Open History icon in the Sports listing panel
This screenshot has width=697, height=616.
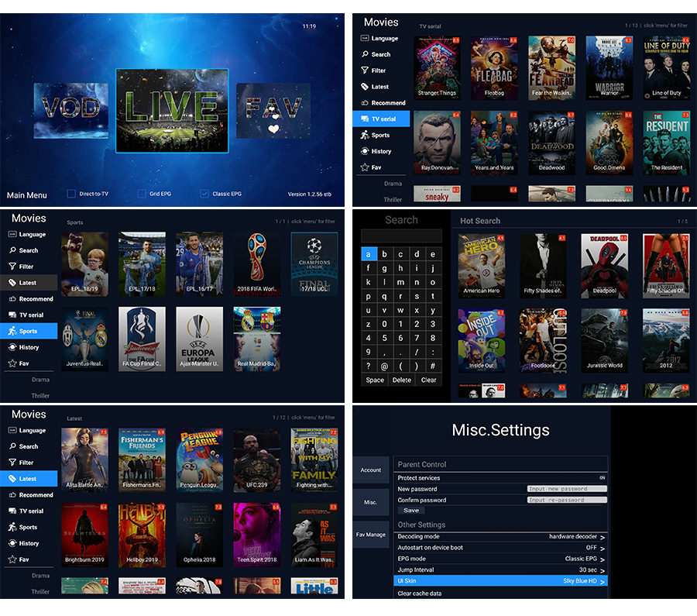[x=12, y=347]
